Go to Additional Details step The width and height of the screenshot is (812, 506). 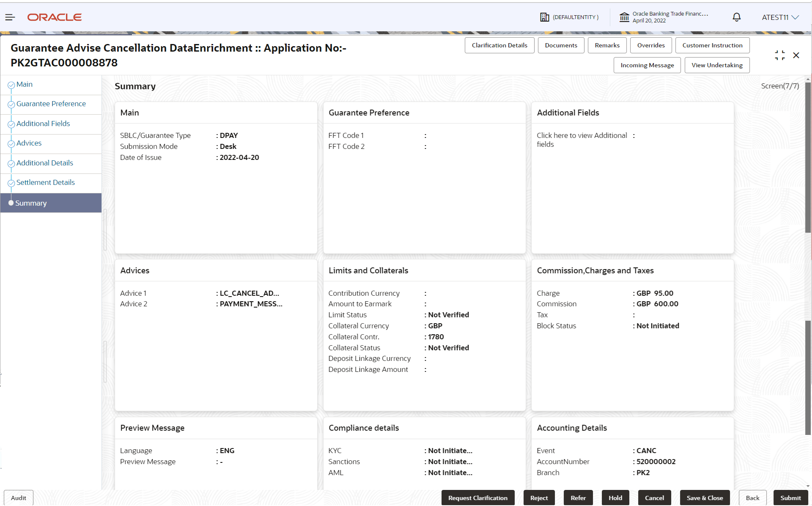tap(44, 163)
